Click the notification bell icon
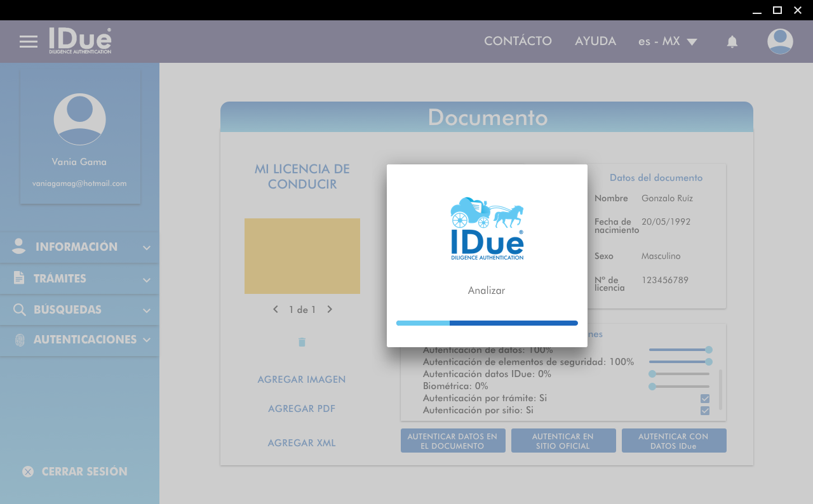The width and height of the screenshot is (813, 504). (x=732, y=42)
